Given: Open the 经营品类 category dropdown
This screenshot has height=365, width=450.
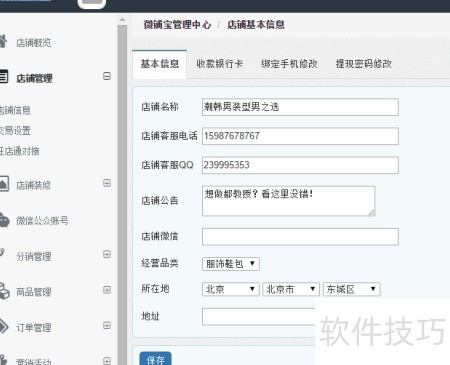Looking at the screenshot, I should (x=231, y=264).
